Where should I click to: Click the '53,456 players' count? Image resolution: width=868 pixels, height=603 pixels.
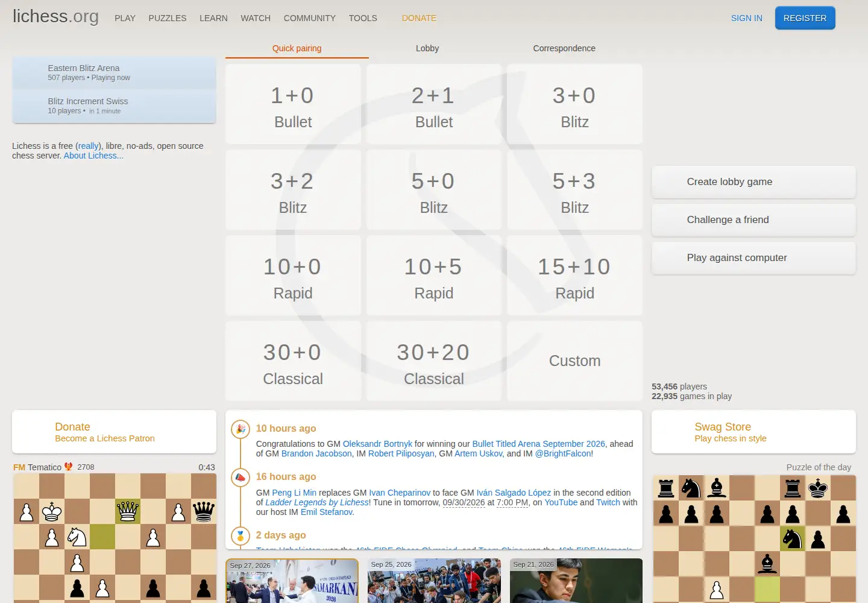679,387
